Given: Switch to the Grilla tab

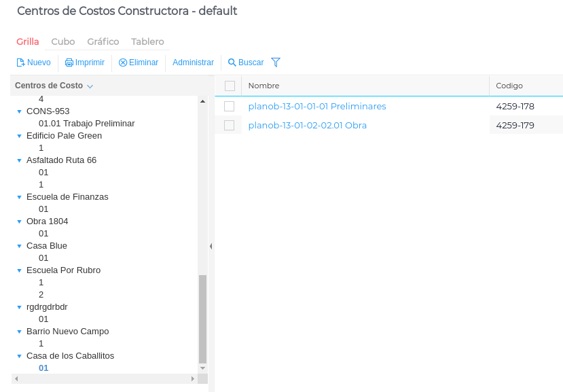Looking at the screenshot, I should coord(28,41).
